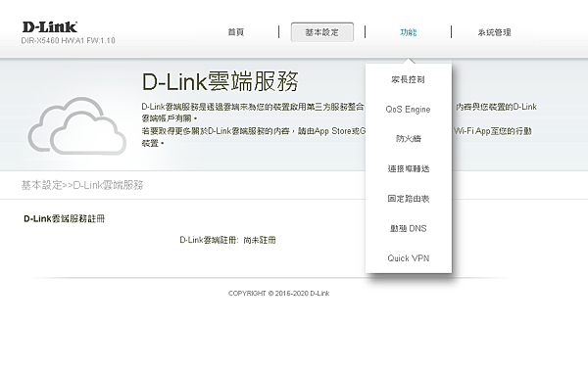Image resolution: width=588 pixels, height=371 pixels.
Task: Open the 首頁 home tab
Action: click(236, 32)
